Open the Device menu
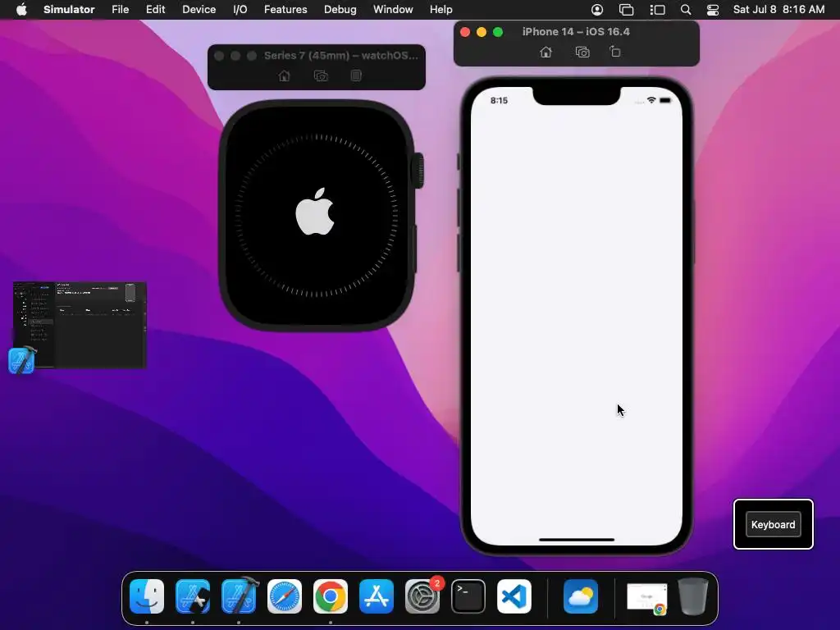The height and width of the screenshot is (630, 840). coord(199,9)
